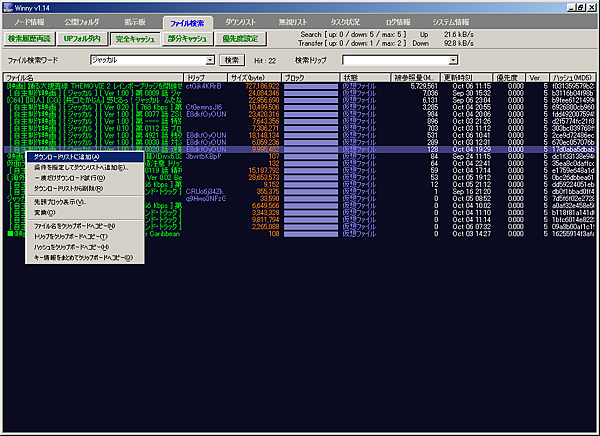Image resolution: width=600 pixels, height=436 pixels.
Task: Sort by the ファイル名 column header
Action: point(93,78)
